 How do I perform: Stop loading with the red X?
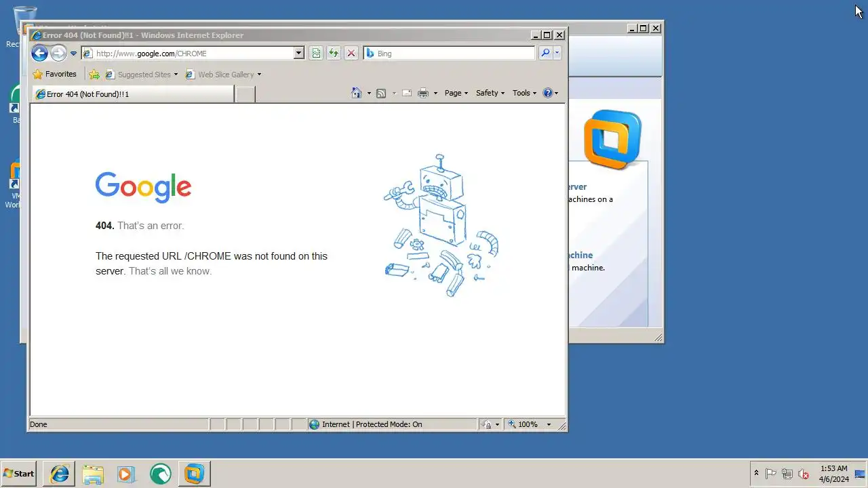point(351,53)
